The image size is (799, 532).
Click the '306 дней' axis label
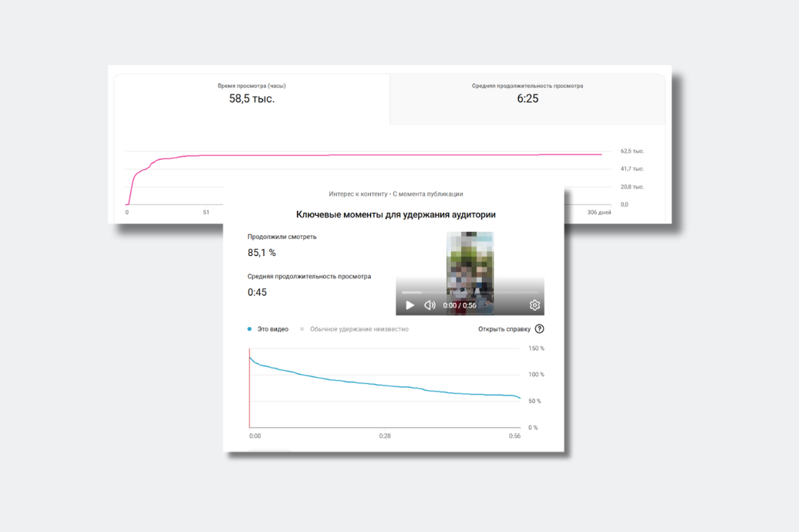598,212
